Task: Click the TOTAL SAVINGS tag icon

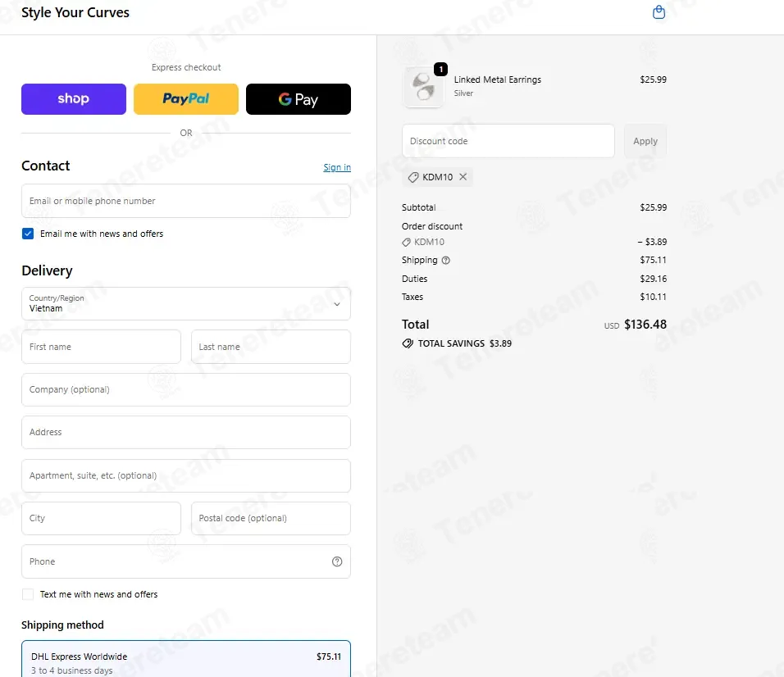Action: (x=408, y=343)
